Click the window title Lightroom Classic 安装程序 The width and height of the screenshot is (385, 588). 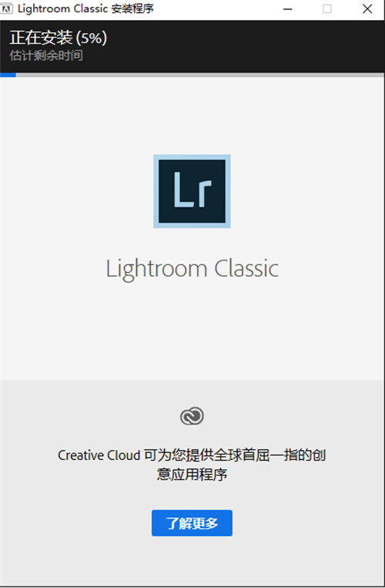85,9
